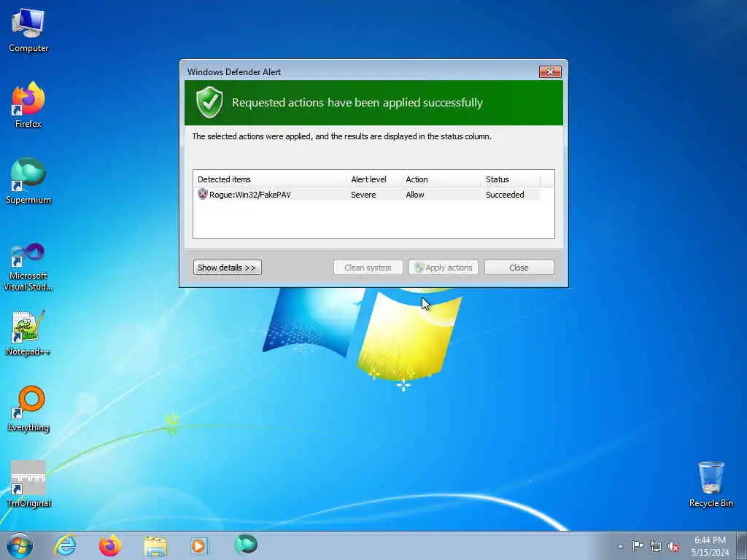The width and height of the screenshot is (747, 560).
Task: Click the taskbar clock showing 6:44 PM
Action: (x=710, y=546)
